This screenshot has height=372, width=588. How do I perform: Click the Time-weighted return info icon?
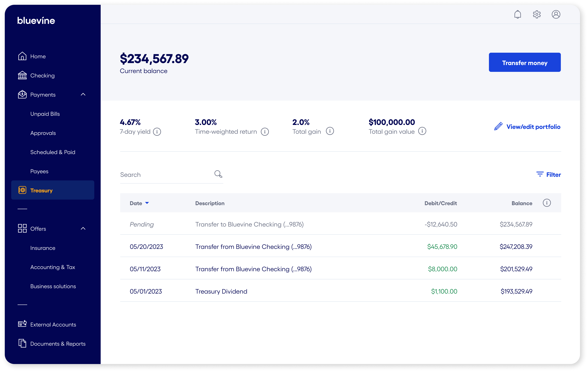click(x=265, y=132)
